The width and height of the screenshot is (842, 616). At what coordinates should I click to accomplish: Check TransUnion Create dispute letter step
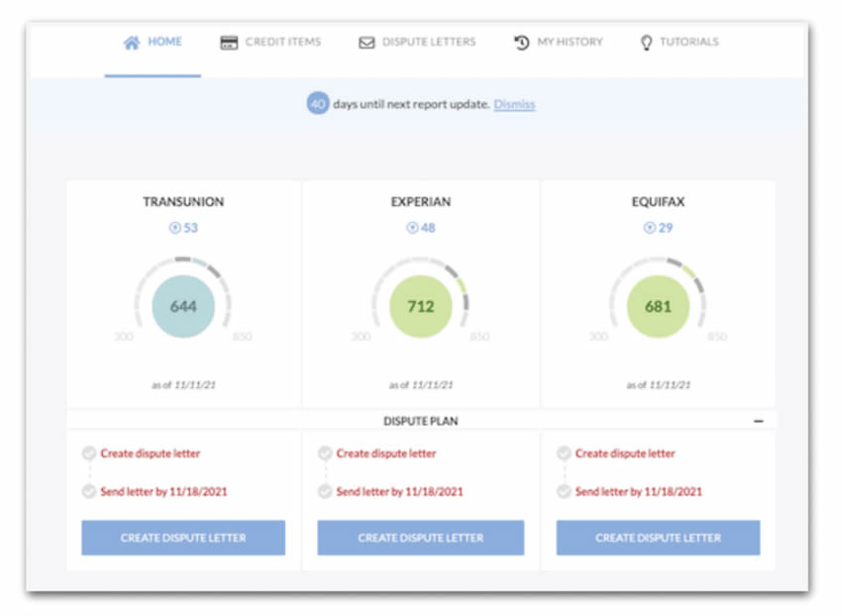click(x=88, y=454)
